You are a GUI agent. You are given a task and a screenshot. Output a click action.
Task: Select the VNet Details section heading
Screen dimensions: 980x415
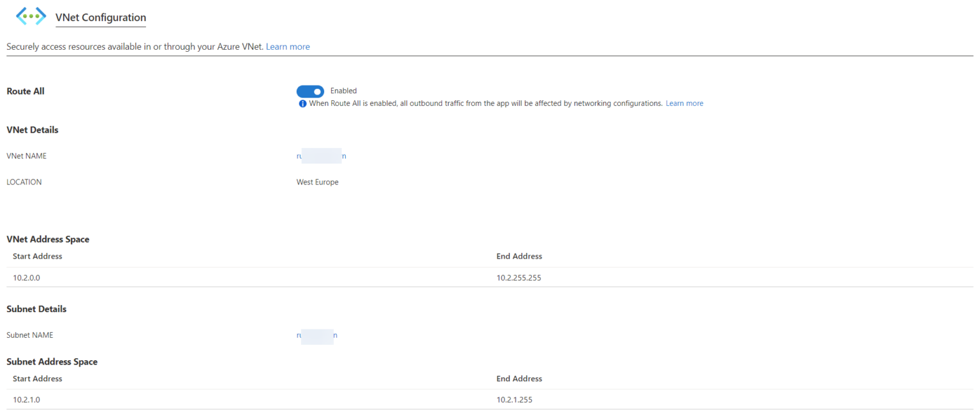[32, 130]
